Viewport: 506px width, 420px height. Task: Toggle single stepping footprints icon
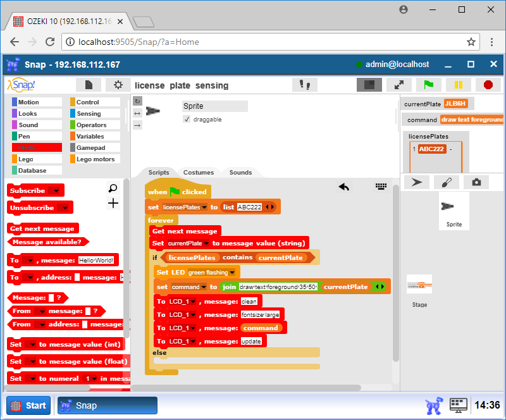click(305, 85)
